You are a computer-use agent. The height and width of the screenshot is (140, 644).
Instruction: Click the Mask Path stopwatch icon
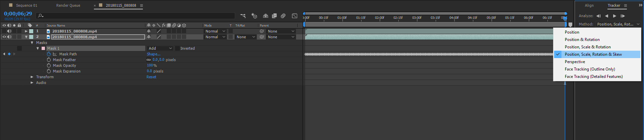[49, 54]
